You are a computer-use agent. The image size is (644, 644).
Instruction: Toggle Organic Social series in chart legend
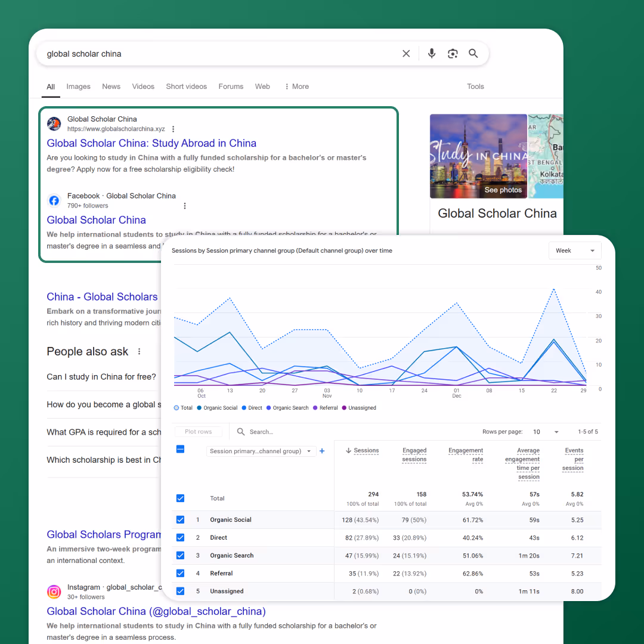point(217,408)
